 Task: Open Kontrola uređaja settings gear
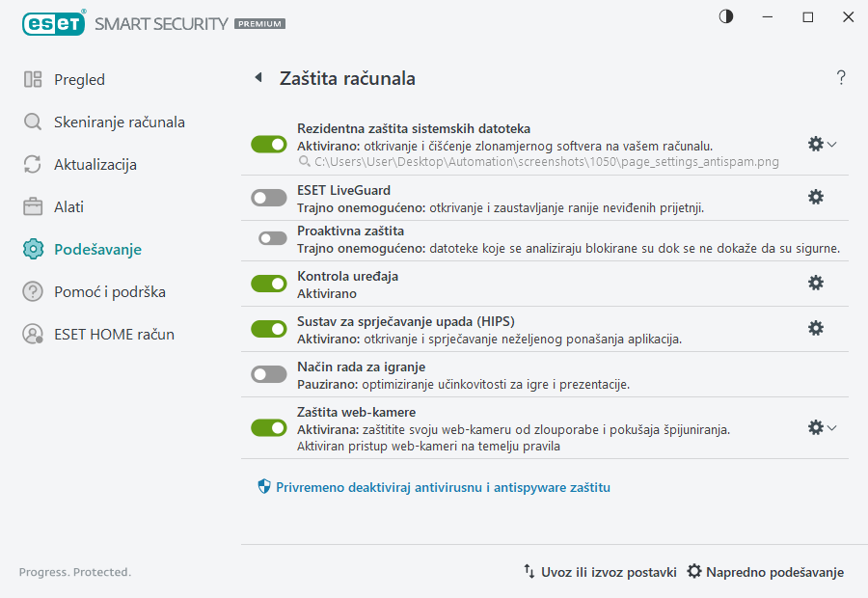(x=816, y=283)
